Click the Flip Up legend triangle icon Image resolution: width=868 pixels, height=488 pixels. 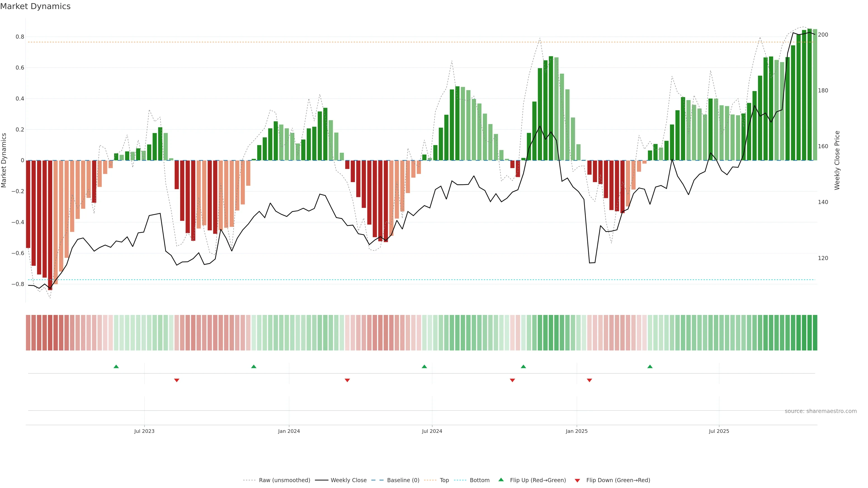pos(501,480)
